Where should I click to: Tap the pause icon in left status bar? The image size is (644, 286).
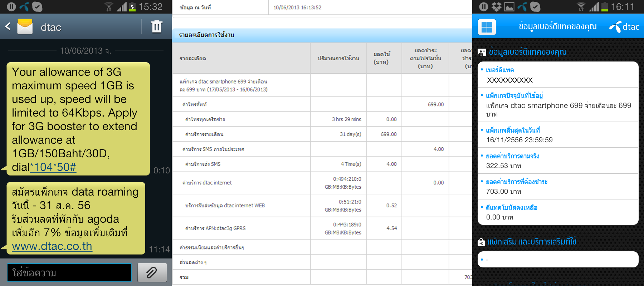click(11, 6)
